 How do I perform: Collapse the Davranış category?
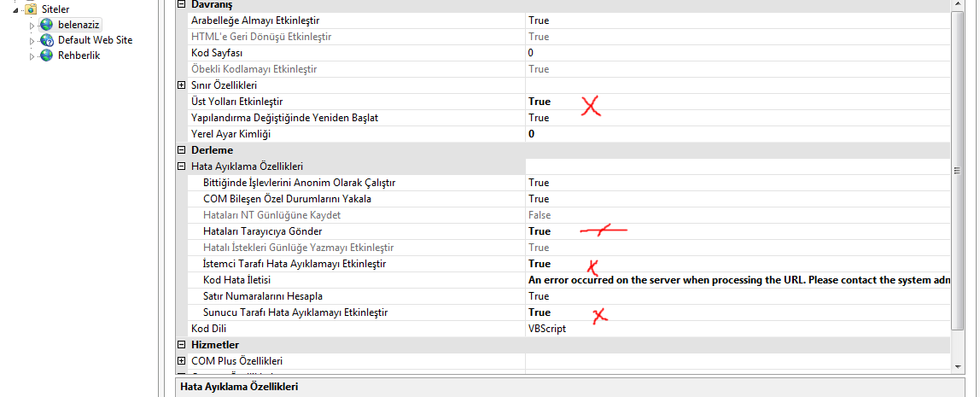[x=181, y=5]
